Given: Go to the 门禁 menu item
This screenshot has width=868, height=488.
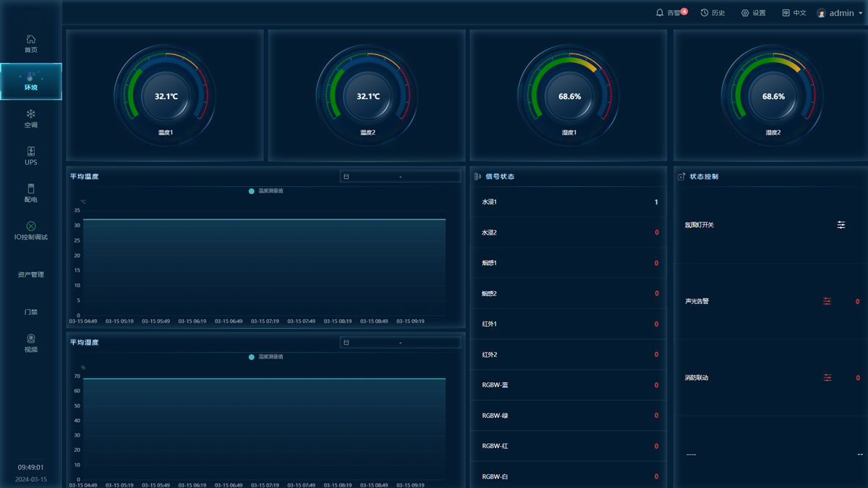Looking at the screenshot, I should tap(30, 312).
